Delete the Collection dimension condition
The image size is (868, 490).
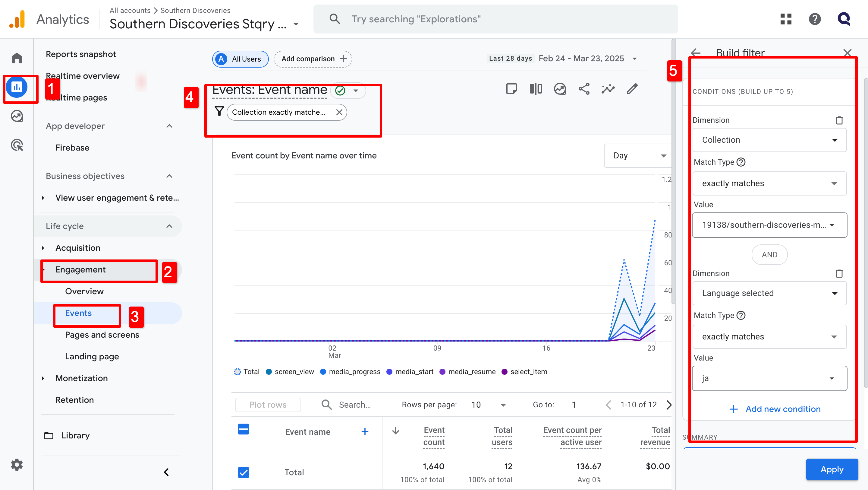coord(839,120)
